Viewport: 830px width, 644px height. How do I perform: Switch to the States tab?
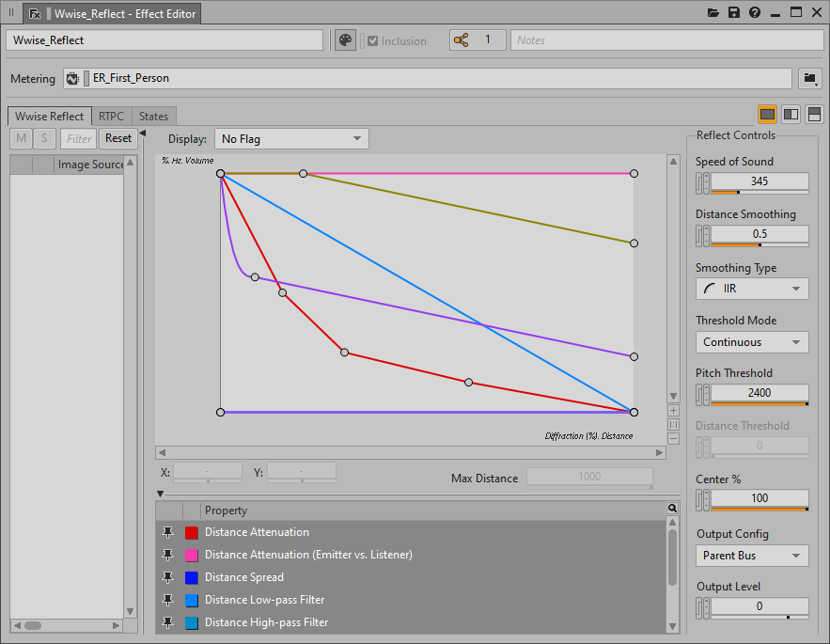(x=153, y=116)
